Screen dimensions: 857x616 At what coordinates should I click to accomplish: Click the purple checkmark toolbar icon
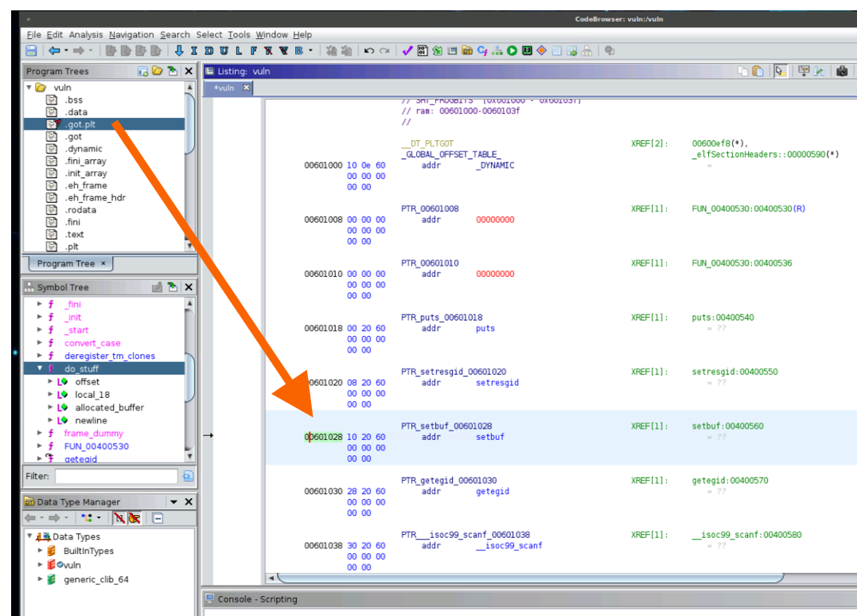[x=407, y=51]
